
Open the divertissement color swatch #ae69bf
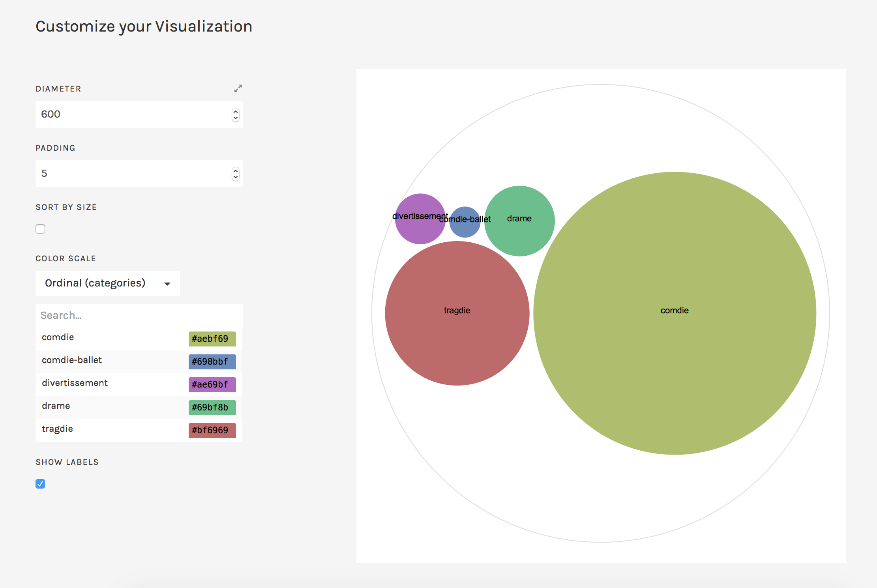(x=212, y=384)
